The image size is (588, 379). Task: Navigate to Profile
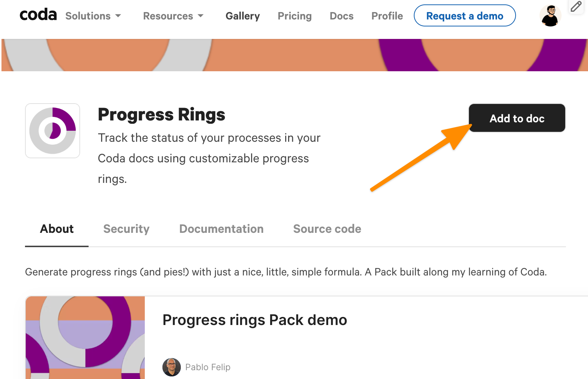coord(387,16)
